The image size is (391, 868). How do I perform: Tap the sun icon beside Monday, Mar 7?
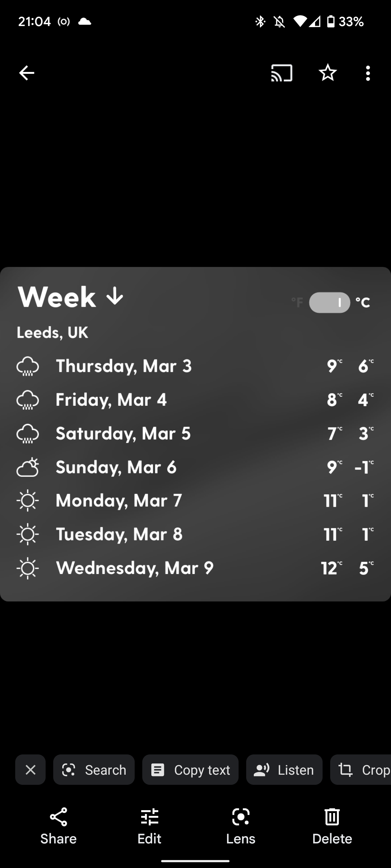pos(28,501)
